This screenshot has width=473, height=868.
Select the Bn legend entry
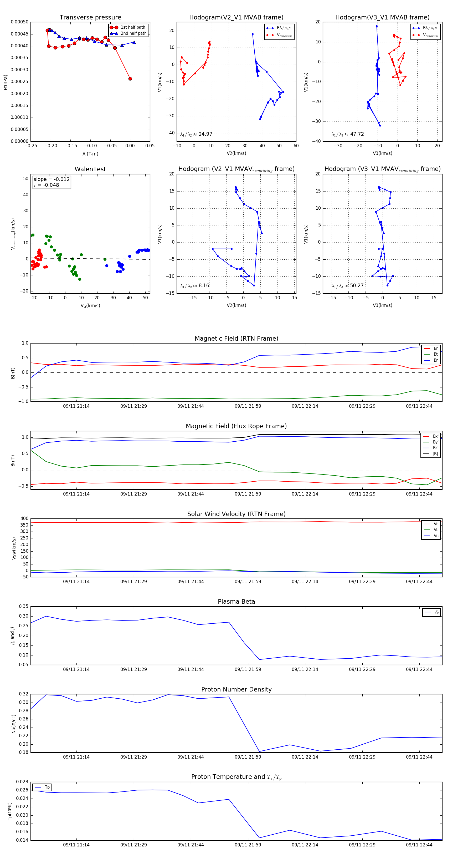tap(431, 360)
